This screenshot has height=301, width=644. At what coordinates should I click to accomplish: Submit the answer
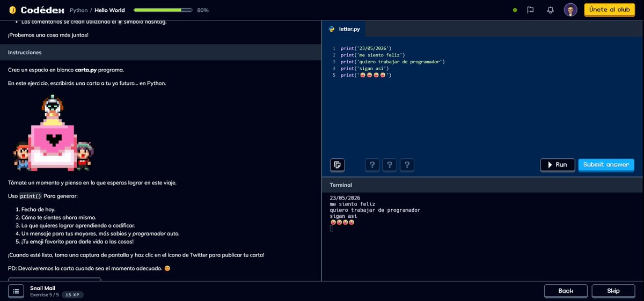[x=606, y=165]
